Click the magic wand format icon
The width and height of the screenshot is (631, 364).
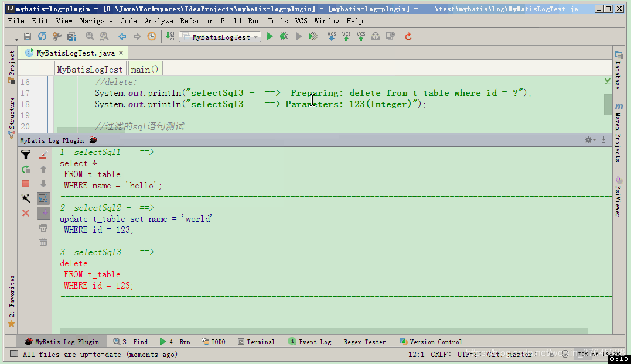pyautogui.click(x=26, y=198)
